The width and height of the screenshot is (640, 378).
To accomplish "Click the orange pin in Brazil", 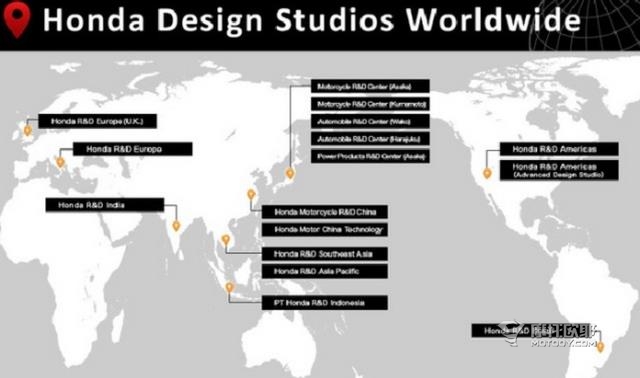I will click(600, 347).
